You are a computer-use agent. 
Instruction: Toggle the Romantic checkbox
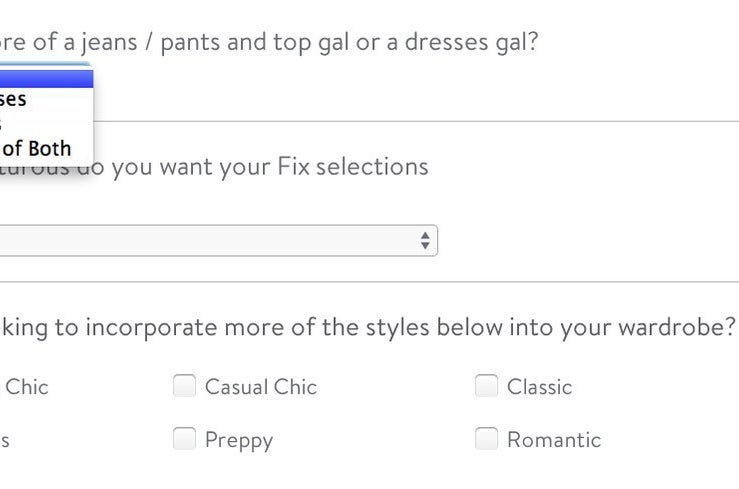pos(486,439)
